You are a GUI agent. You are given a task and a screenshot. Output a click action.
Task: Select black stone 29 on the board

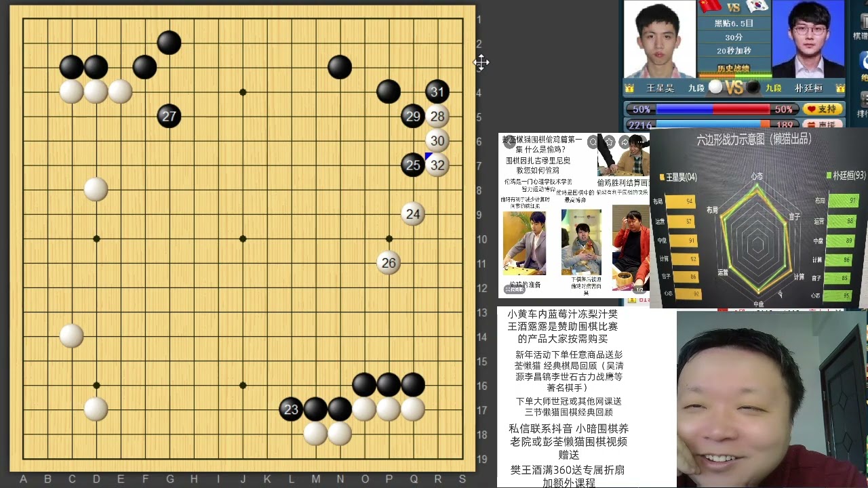[x=413, y=116]
